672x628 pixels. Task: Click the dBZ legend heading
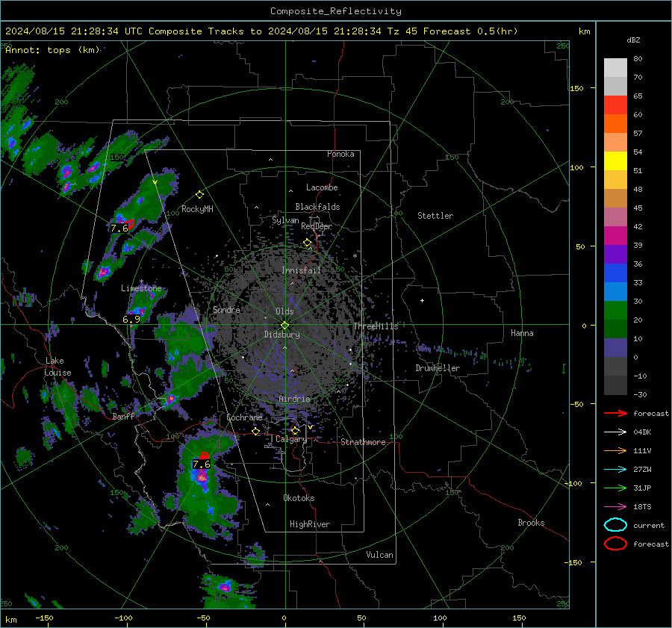tap(633, 40)
